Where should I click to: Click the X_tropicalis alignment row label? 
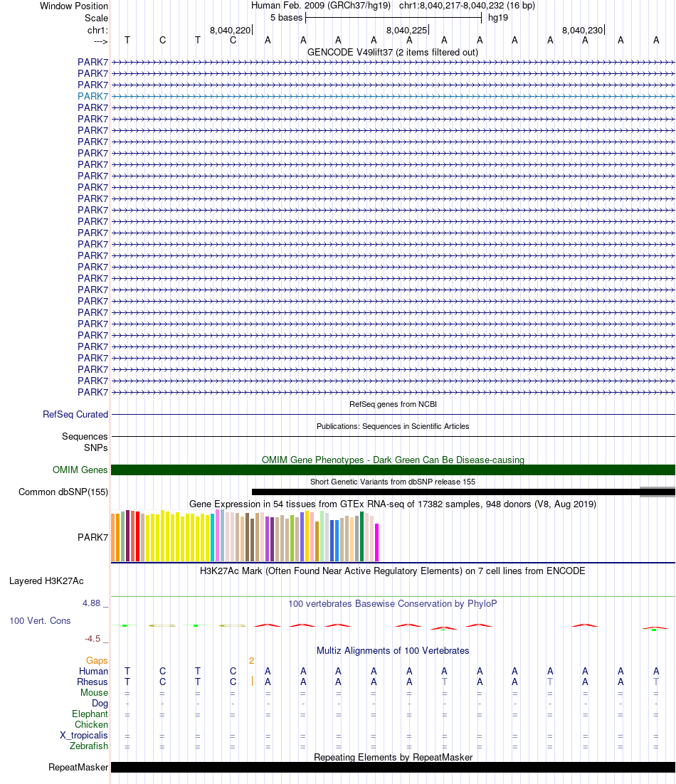[x=83, y=735]
